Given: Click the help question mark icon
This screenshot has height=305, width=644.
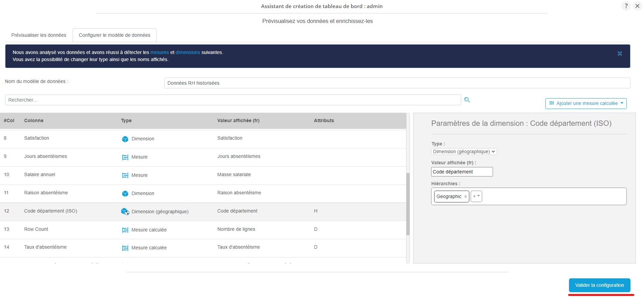Looking at the screenshot, I should coord(626,6).
